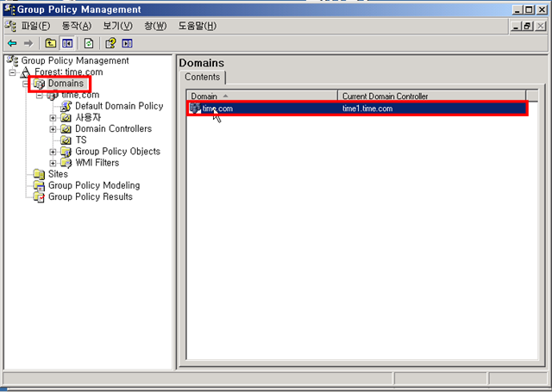Image resolution: width=552 pixels, height=392 pixels.
Task: Select the Group Policy Objects label
Action: [x=118, y=152]
